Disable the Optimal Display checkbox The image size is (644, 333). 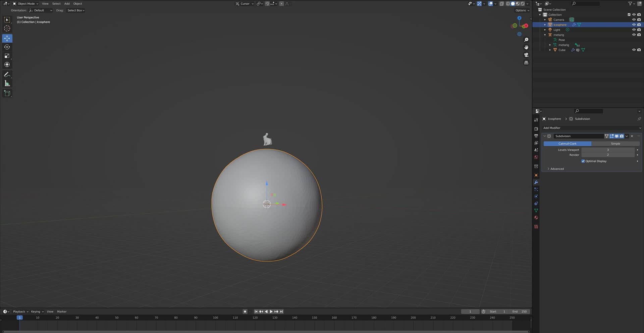(x=583, y=161)
